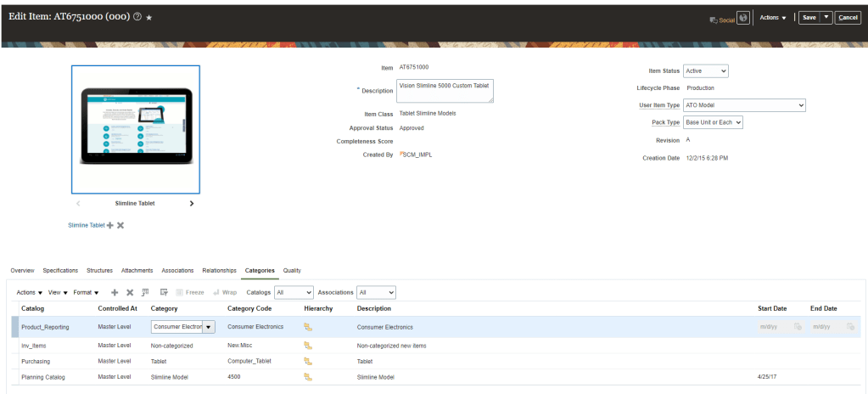This screenshot has width=868, height=394.
Task: Remove Slimline Tablet image with X icon
Action: [x=120, y=225]
